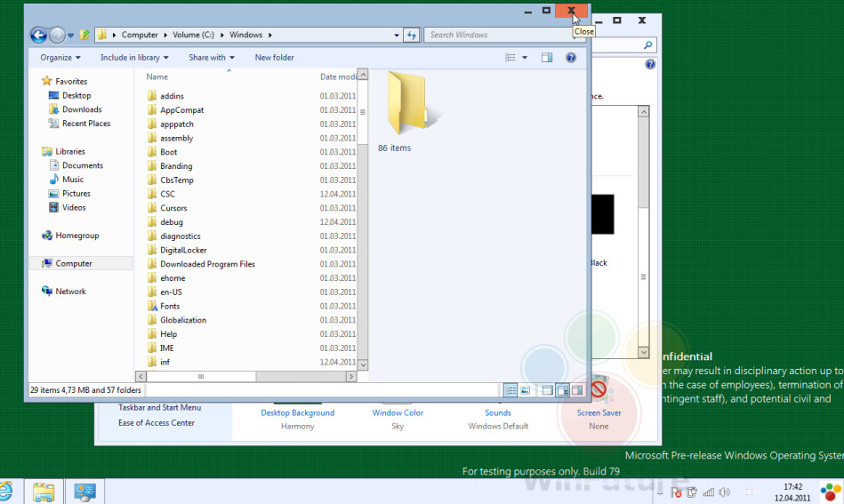This screenshot has height=504, width=844.
Task: Sort by the Date modified column header
Action: tap(338, 77)
